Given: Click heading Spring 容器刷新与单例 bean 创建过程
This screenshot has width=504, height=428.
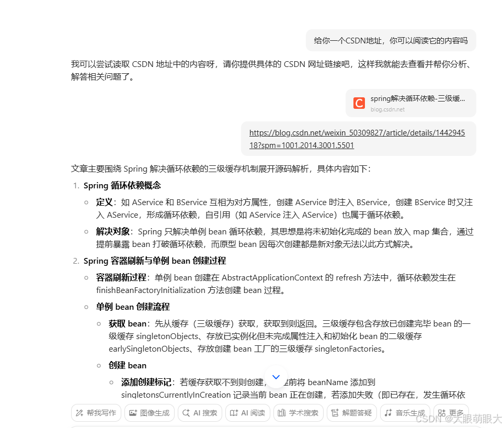Looking at the screenshot, I should pyautogui.click(x=155, y=261).
